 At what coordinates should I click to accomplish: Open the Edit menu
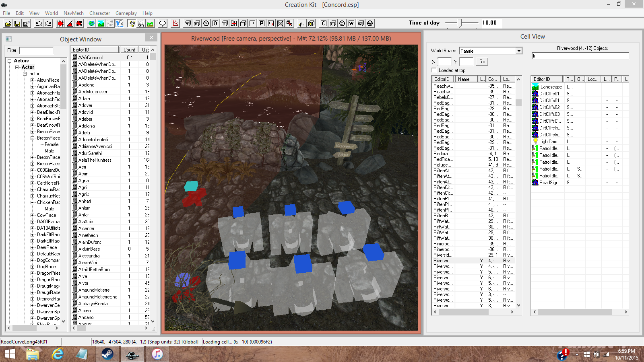click(20, 13)
